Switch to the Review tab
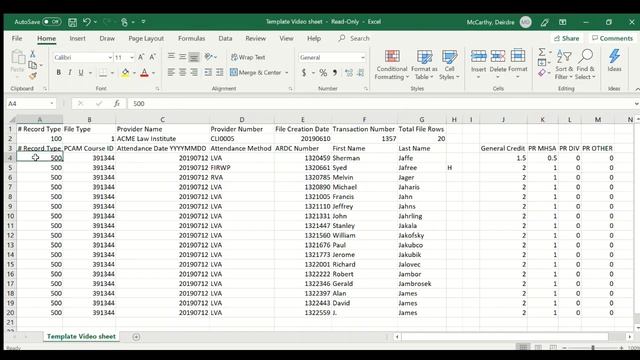Viewport: 640px width, 360px height. [256, 38]
